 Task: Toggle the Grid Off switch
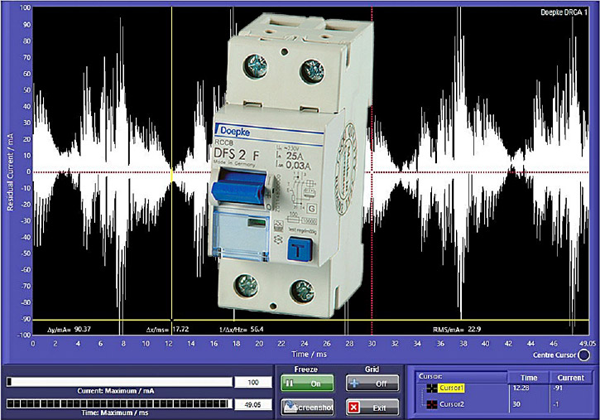pyautogui.click(x=366, y=383)
